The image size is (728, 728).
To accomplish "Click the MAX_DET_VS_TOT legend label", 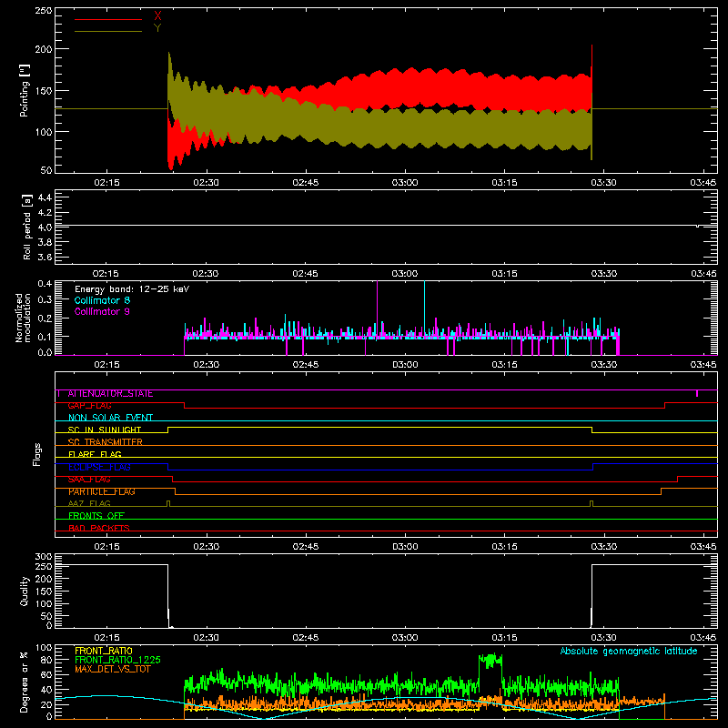I will tap(113, 669).
